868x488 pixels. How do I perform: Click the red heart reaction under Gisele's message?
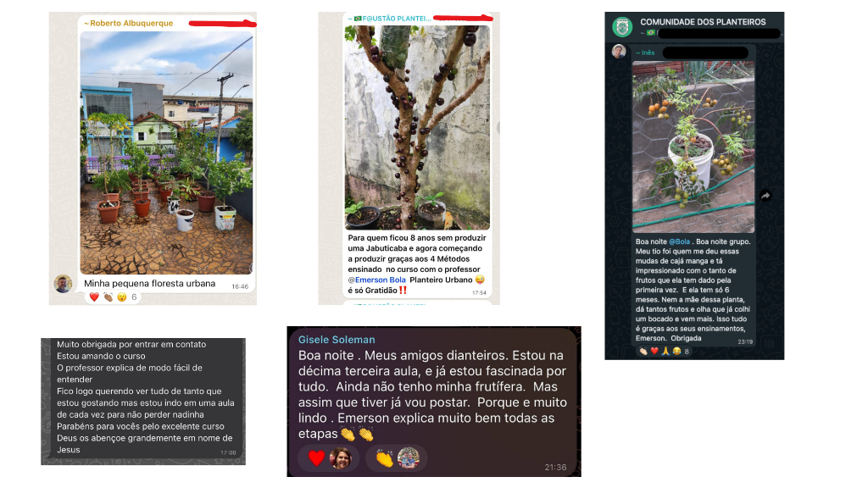tap(316, 458)
